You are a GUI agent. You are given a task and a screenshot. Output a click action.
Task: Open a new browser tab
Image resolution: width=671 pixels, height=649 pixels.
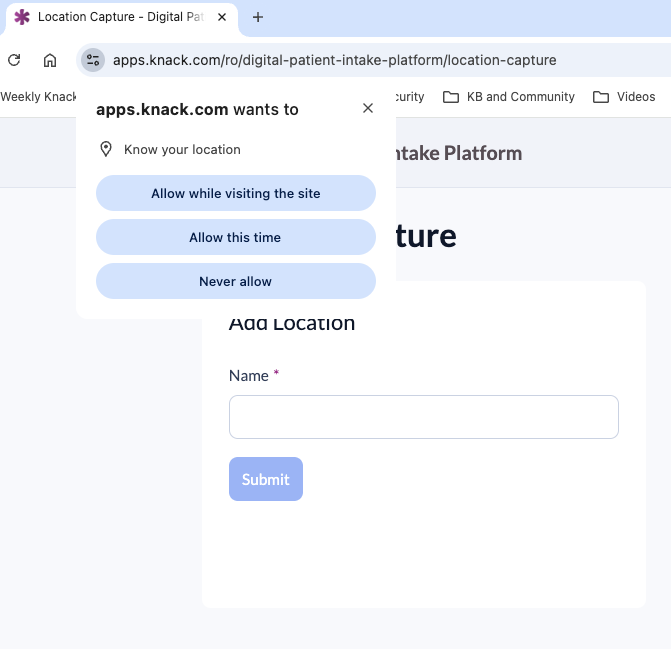pyautogui.click(x=258, y=17)
